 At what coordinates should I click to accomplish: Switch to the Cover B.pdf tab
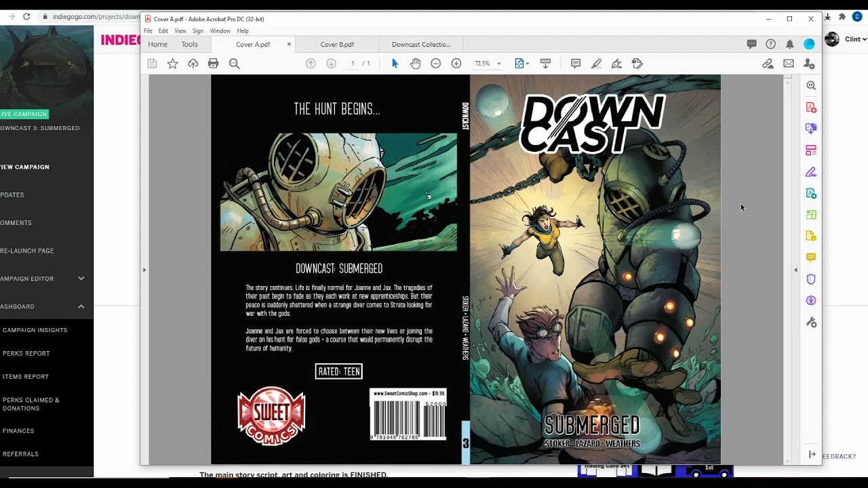337,45
